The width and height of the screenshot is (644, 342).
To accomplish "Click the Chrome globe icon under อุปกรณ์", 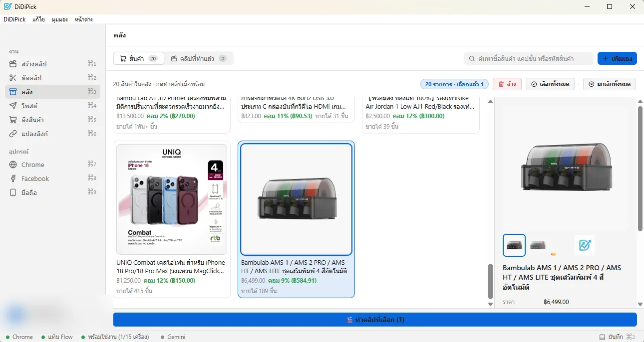I will 13,165.
